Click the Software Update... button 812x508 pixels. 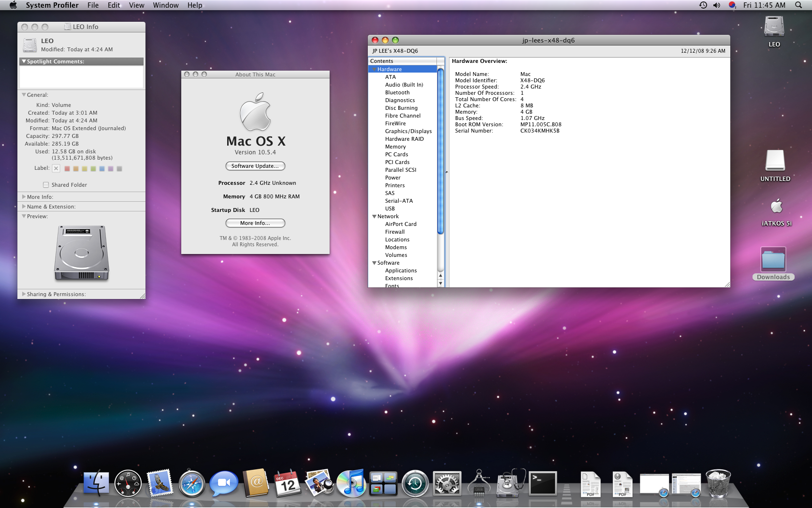pyautogui.click(x=255, y=166)
